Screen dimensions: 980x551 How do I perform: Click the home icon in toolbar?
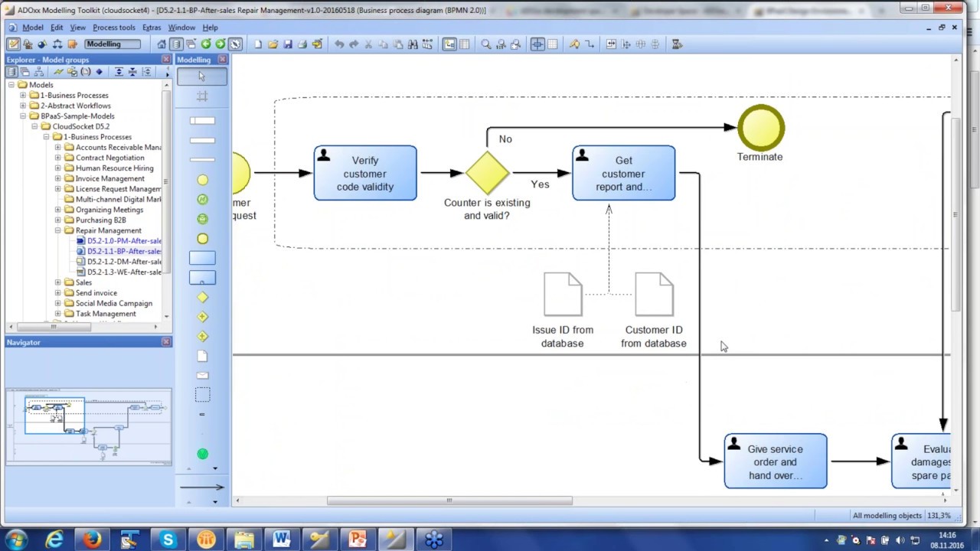tap(162, 44)
